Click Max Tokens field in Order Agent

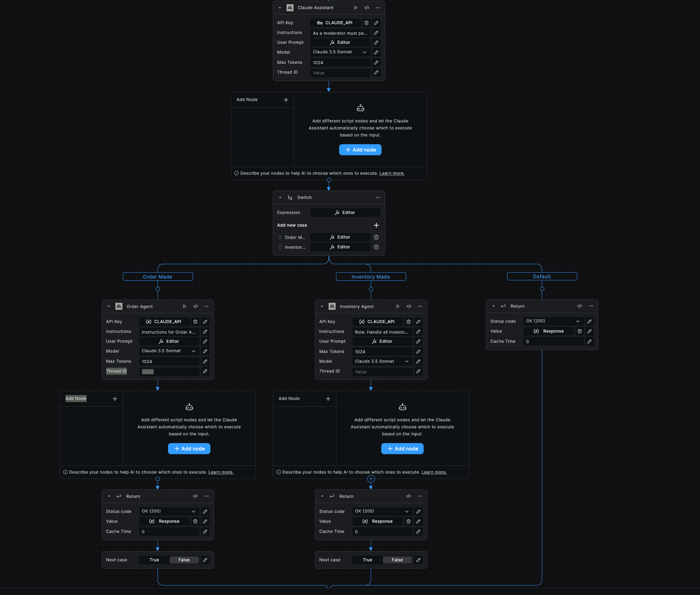pos(169,361)
